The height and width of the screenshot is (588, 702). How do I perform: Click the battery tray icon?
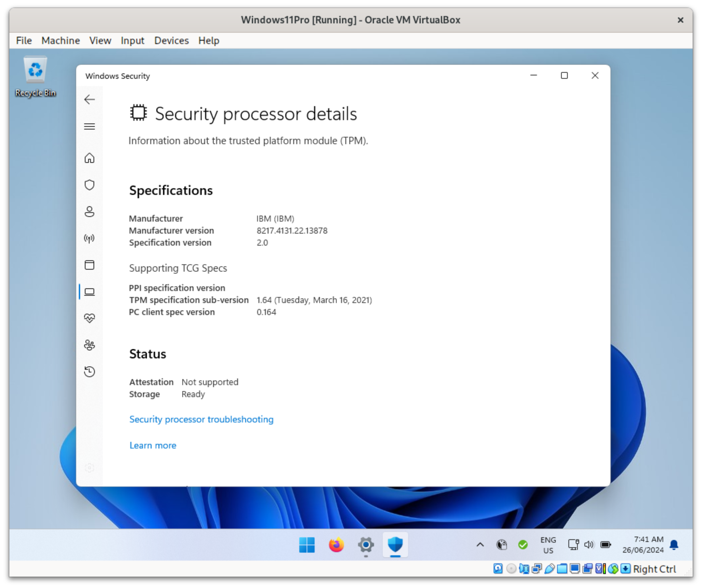tap(605, 545)
